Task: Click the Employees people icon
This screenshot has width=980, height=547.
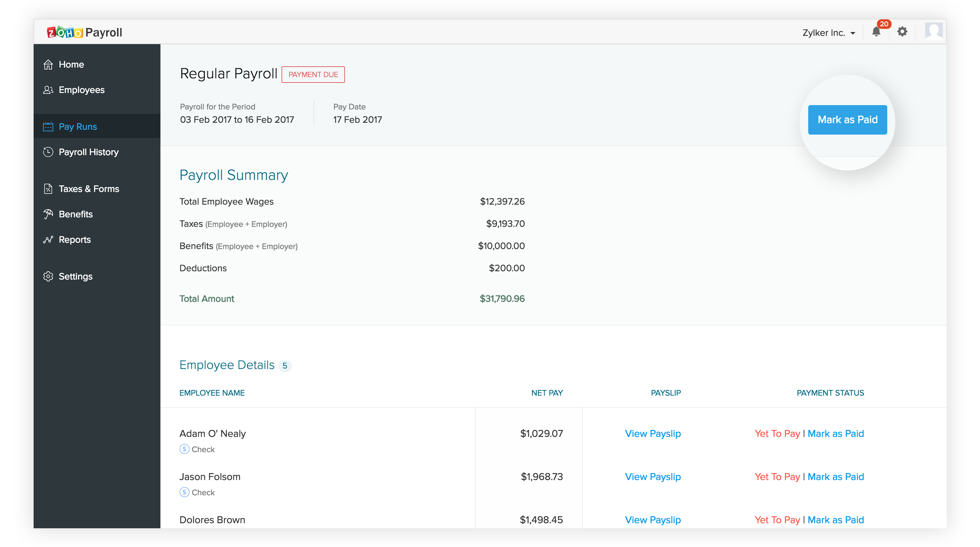Action: point(48,90)
